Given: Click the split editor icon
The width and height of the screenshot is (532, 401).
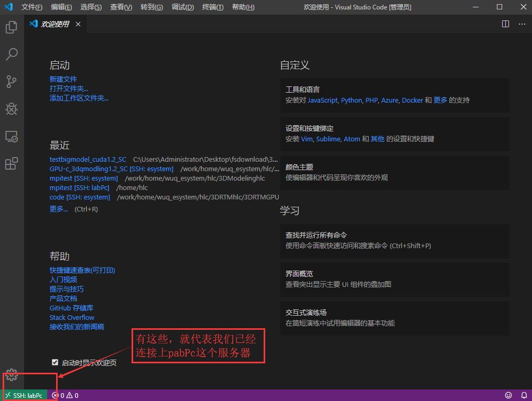Looking at the screenshot, I should pyautogui.click(x=505, y=24).
